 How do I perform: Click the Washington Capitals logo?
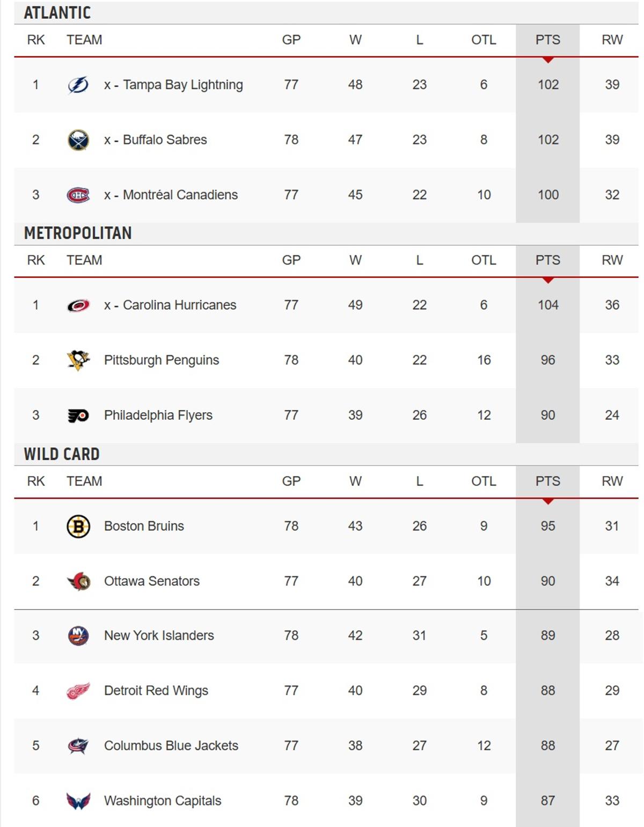77,799
